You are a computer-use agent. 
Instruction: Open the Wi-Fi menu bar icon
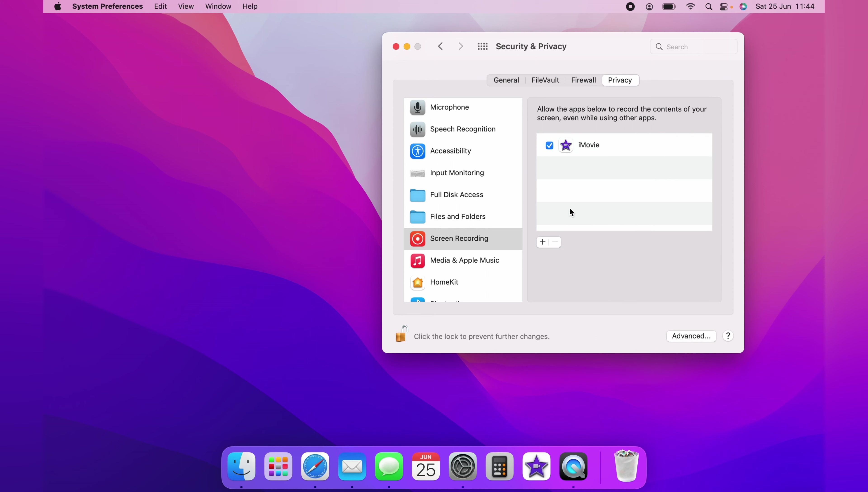point(691,6)
